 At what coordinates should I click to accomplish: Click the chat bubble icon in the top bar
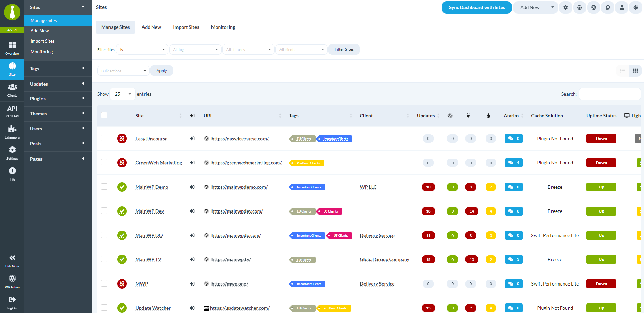pos(608,7)
